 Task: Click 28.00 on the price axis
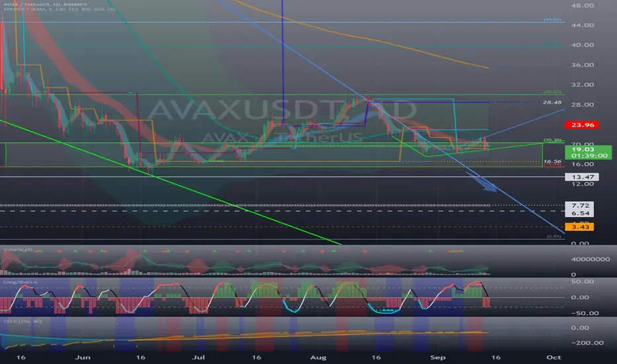tap(583, 105)
